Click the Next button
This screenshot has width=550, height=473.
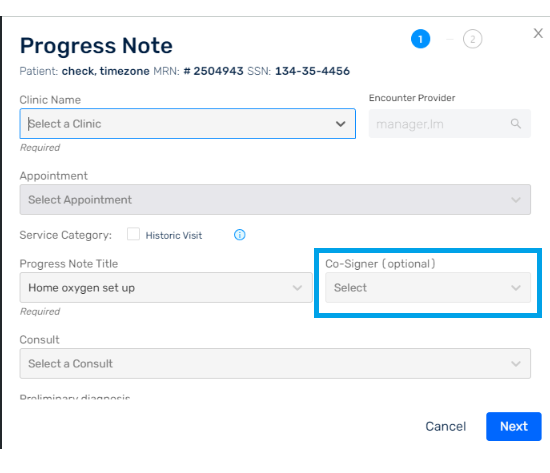514,426
